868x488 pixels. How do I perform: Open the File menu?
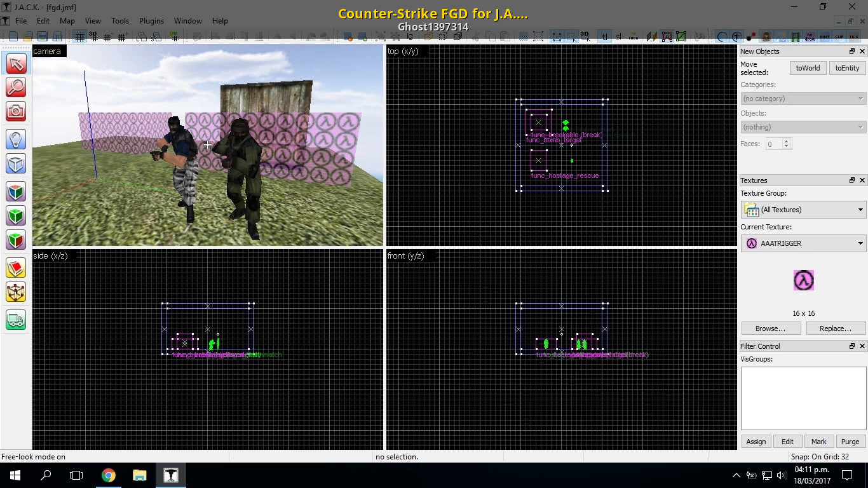(x=21, y=21)
